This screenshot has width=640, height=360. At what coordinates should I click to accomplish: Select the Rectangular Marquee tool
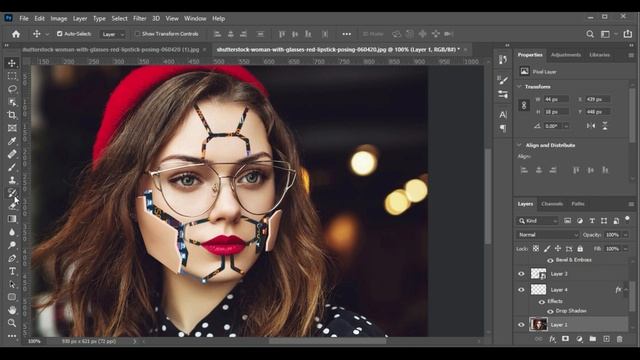pos(12,76)
